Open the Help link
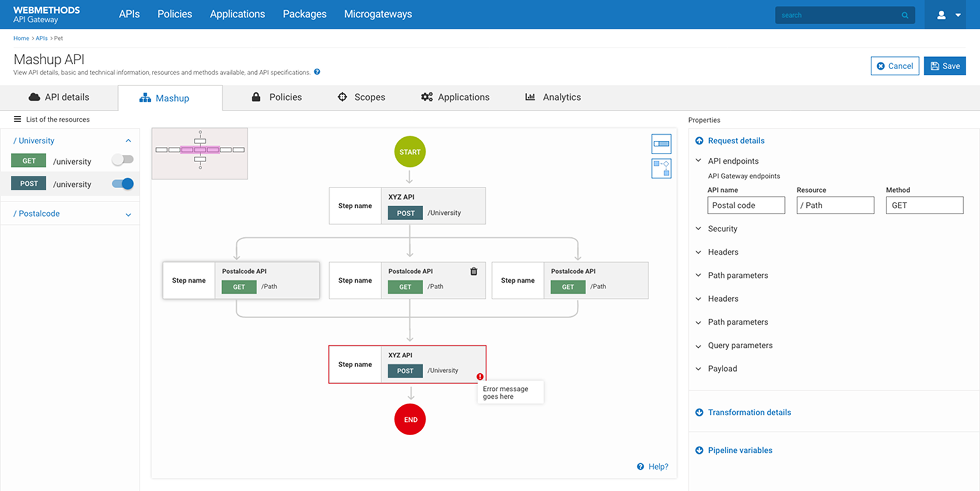This screenshot has height=491, width=980. tap(653, 467)
